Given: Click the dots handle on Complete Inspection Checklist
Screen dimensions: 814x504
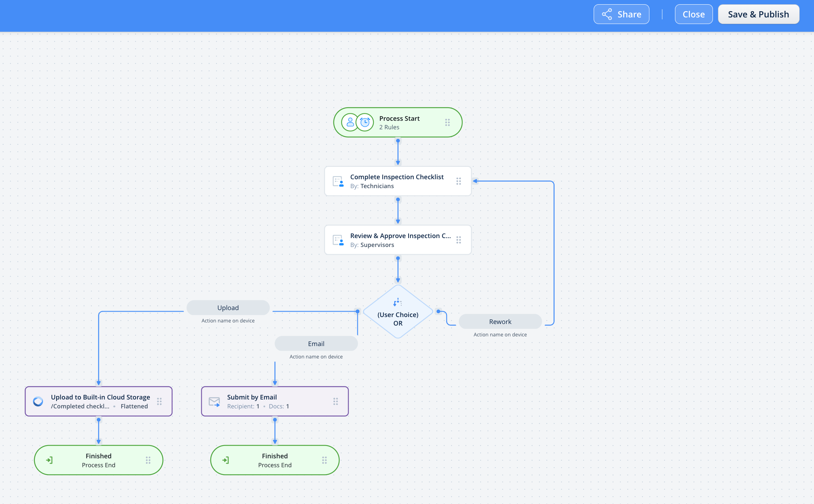Looking at the screenshot, I should point(459,181).
